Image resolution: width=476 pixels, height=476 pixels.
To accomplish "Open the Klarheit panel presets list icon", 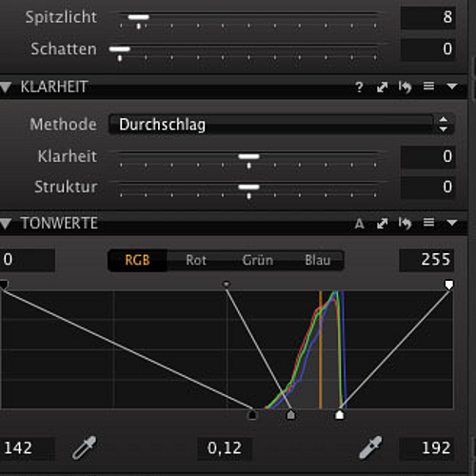I will point(428,86).
